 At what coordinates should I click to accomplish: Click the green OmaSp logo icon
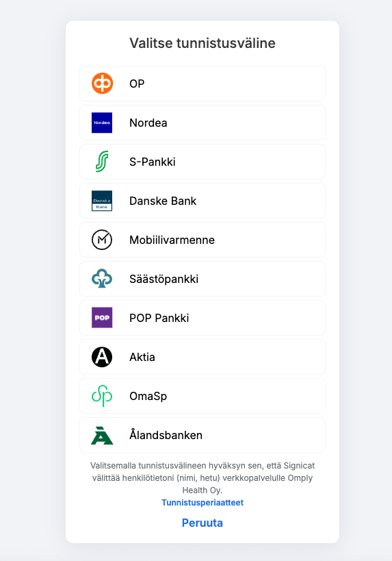102,396
